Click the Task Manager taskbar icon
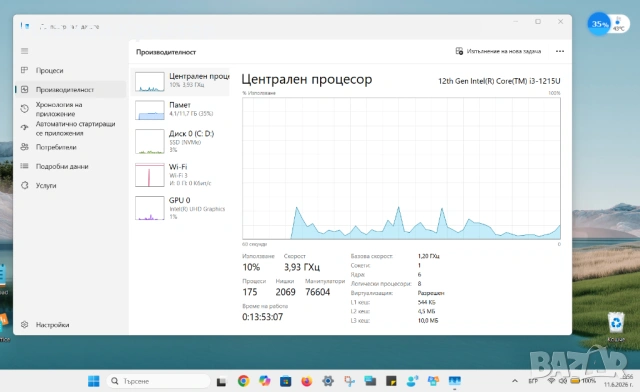 tap(454, 381)
